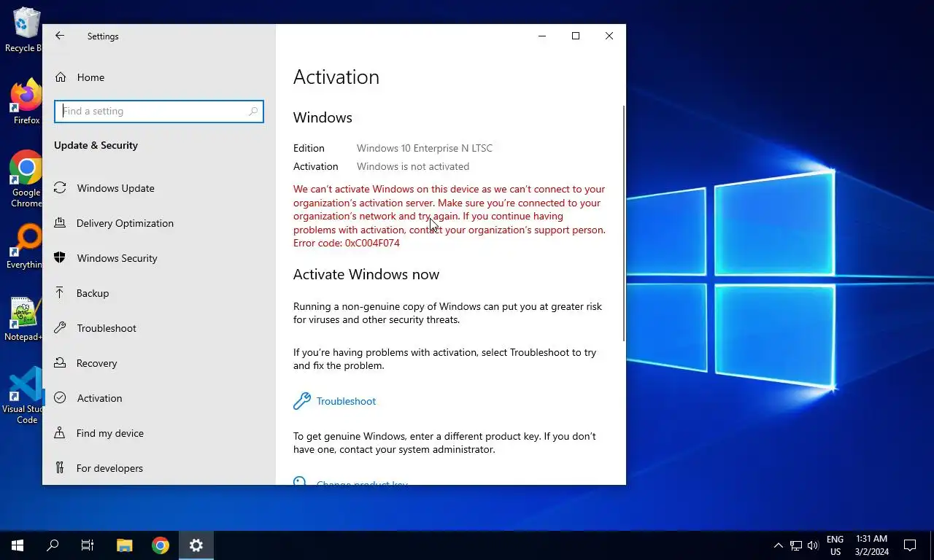The image size is (934, 560).
Task: Click the Troubleshoot link in Activation page
Action: click(x=346, y=401)
